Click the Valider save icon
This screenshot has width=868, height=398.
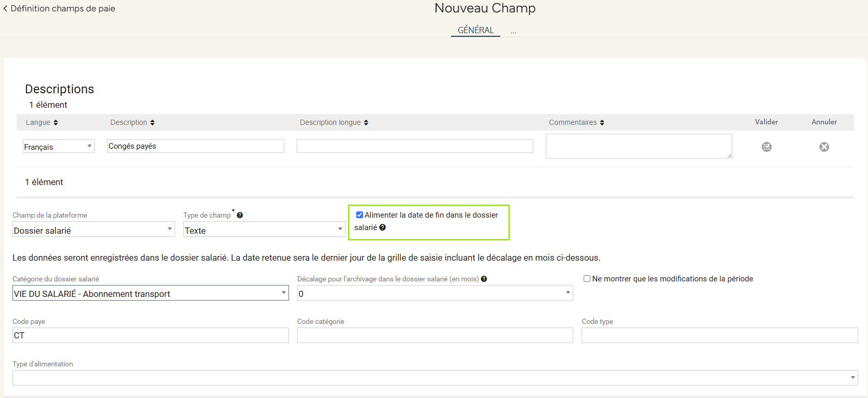(766, 147)
